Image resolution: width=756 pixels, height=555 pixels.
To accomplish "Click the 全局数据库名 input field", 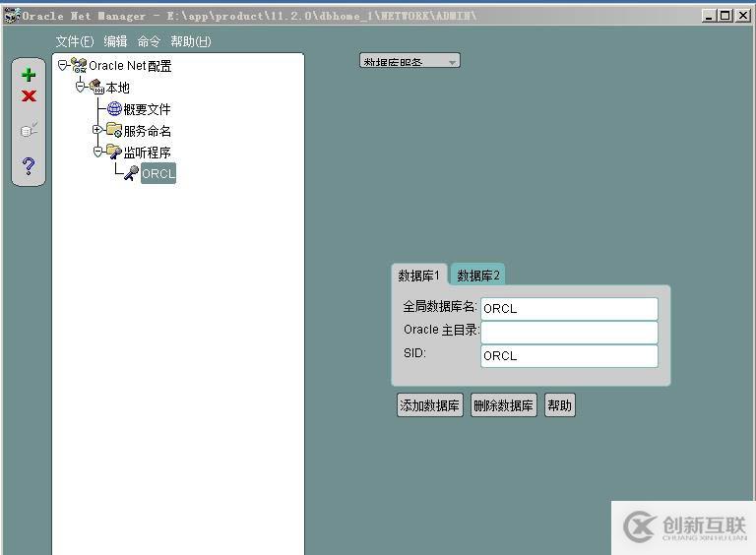I will [x=569, y=309].
